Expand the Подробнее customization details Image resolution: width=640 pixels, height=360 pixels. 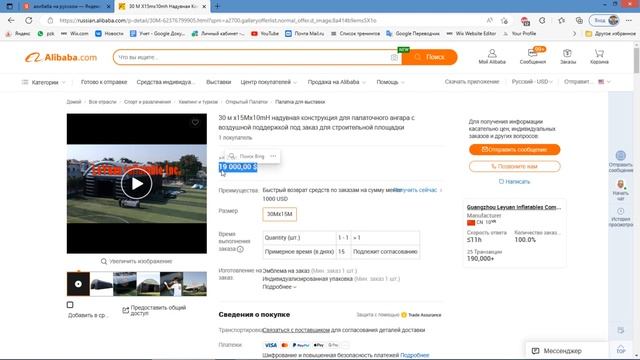(x=279, y=287)
